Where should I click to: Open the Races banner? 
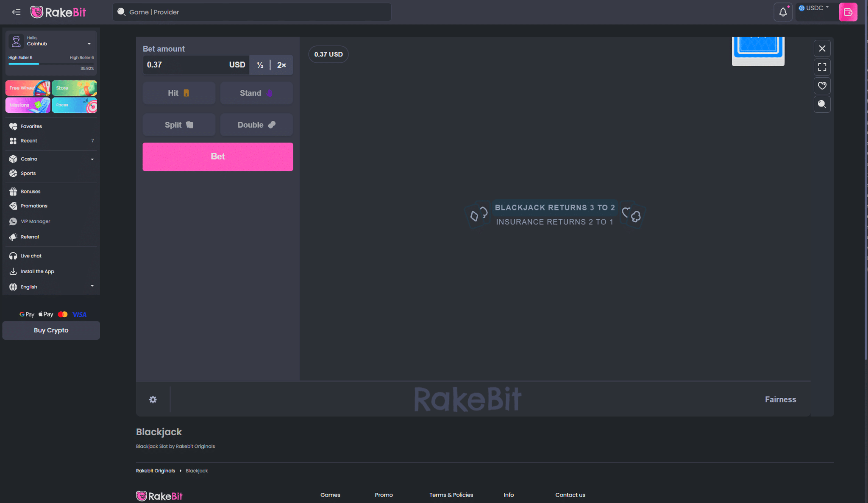[74, 105]
